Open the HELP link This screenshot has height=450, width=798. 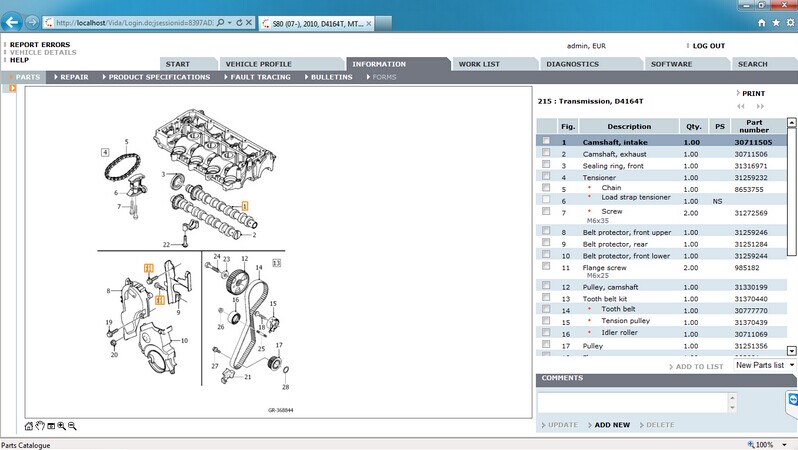19,60
